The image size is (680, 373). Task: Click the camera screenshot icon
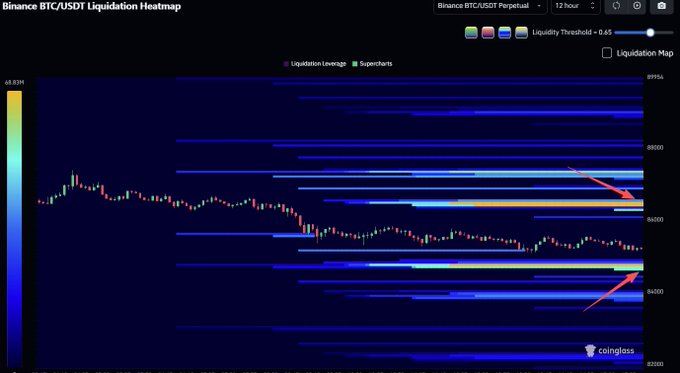[661, 6]
